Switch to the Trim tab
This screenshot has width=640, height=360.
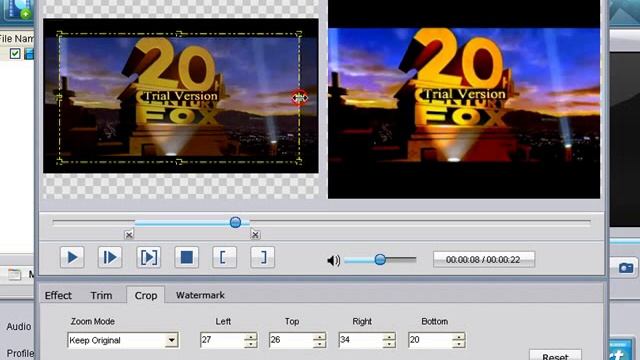point(101,295)
